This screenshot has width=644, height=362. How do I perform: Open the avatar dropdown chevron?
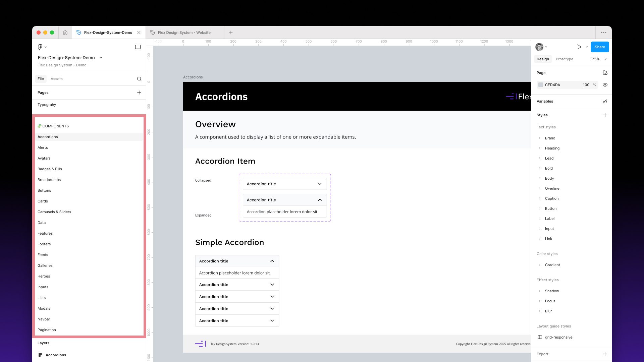[x=546, y=47]
